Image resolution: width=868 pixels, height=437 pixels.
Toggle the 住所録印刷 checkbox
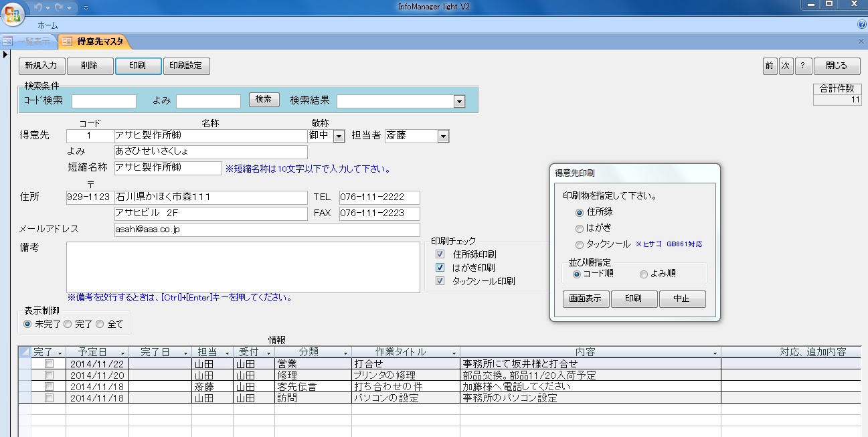pos(440,254)
